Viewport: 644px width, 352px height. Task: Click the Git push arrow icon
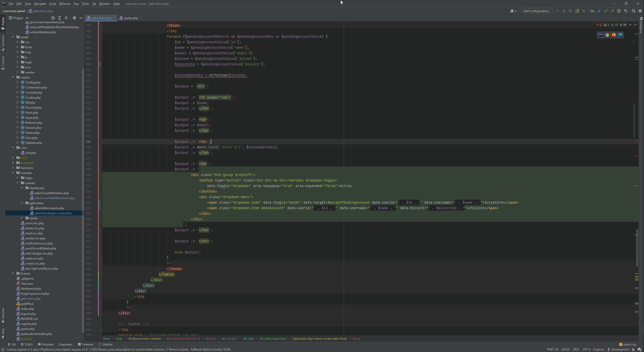coord(612,11)
